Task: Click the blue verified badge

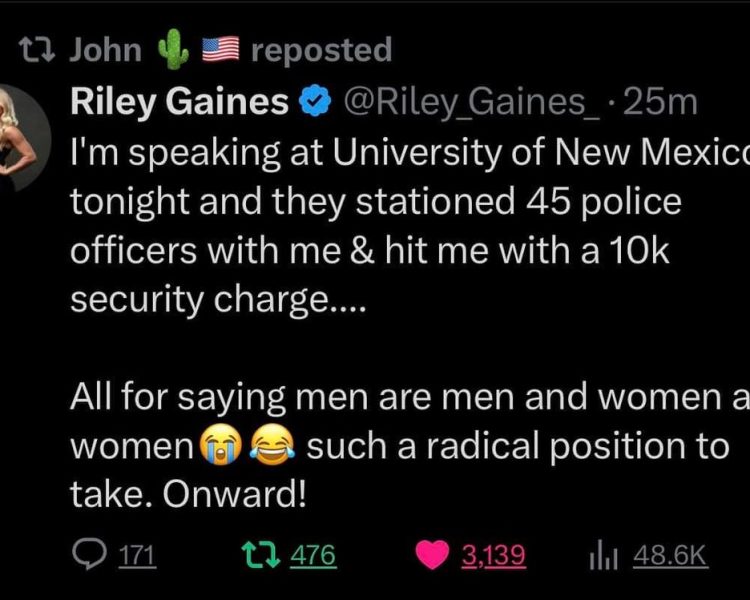Action: 314,101
